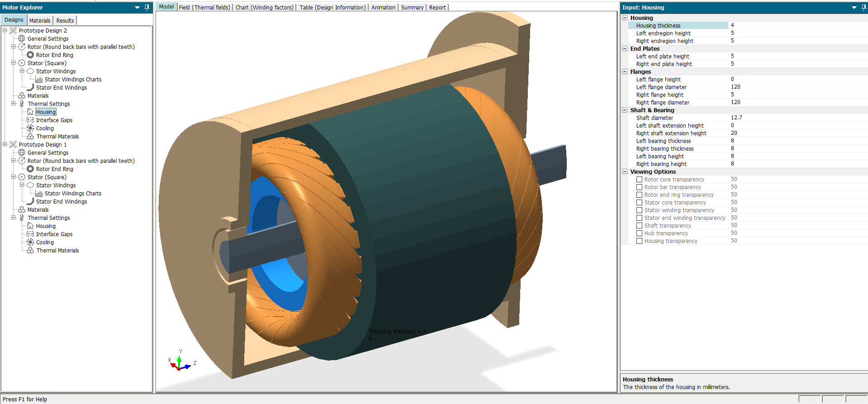Collapse the Shaft & Bearing property group
868x404 pixels.
[x=625, y=110]
